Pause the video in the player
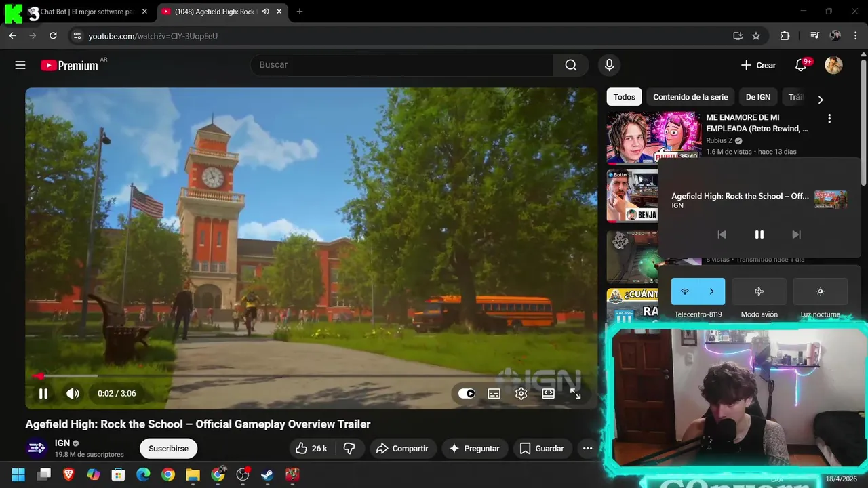Image resolution: width=868 pixels, height=488 pixels. coord(43,393)
